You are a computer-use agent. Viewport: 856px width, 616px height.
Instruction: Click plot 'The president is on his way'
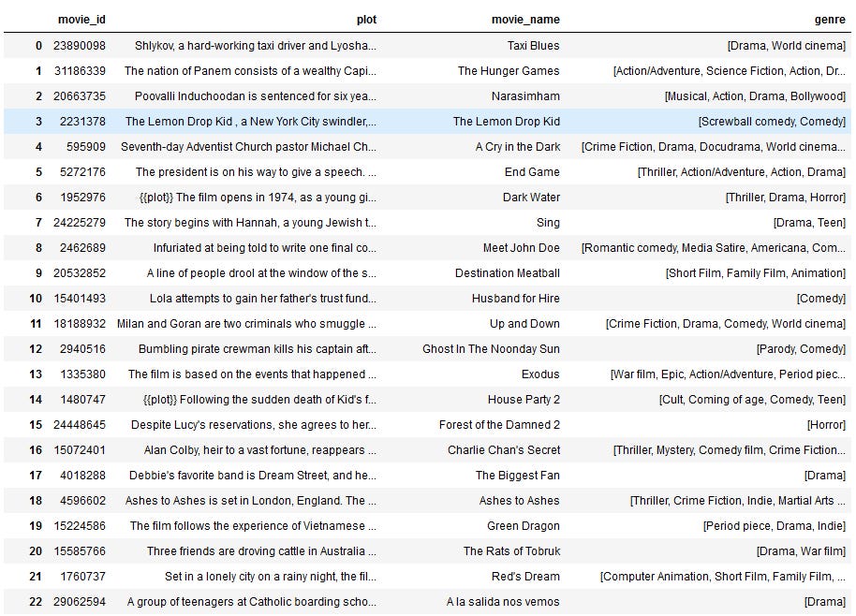coord(256,172)
